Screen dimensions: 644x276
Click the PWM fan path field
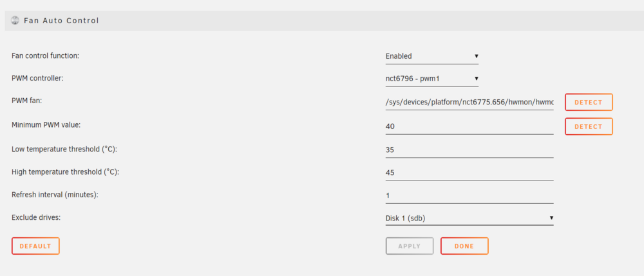pyautogui.click(x=469, y=103)
